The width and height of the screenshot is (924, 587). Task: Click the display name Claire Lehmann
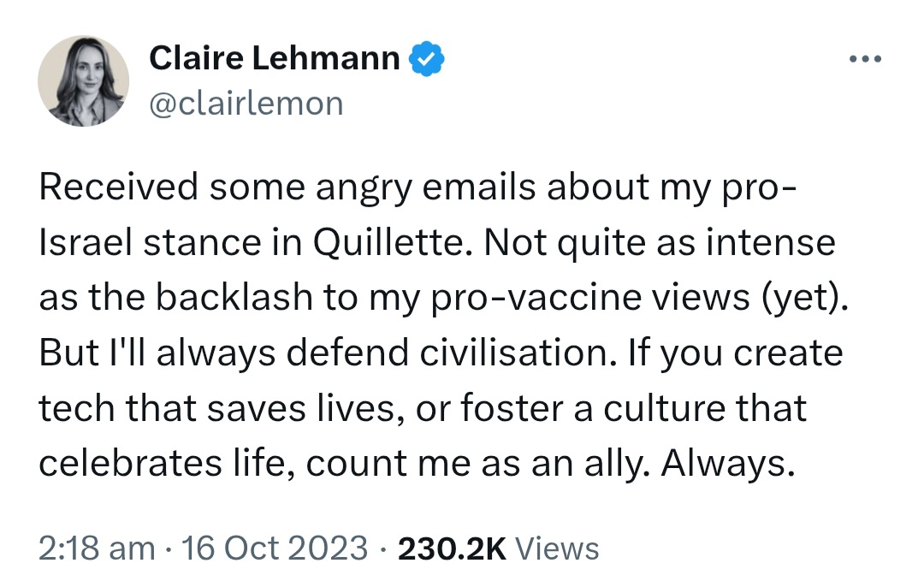pos(274,58)
